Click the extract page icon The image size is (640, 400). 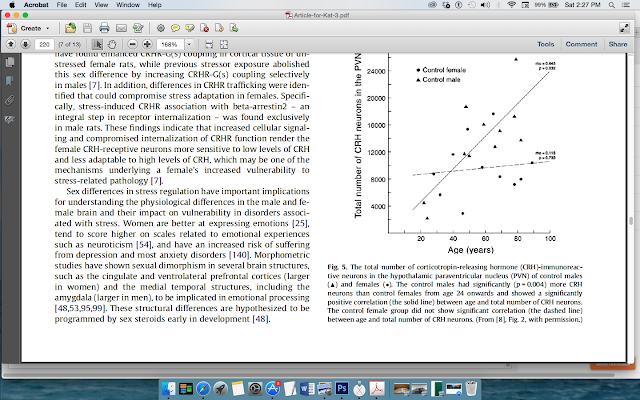tap(234, 28)
